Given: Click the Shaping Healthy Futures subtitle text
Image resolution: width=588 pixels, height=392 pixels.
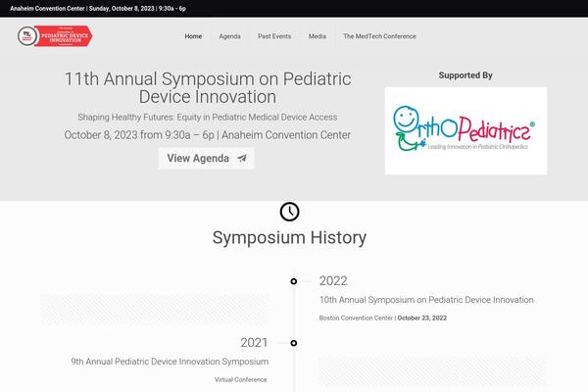Looking at the screenshot, I should pos(208,117).
